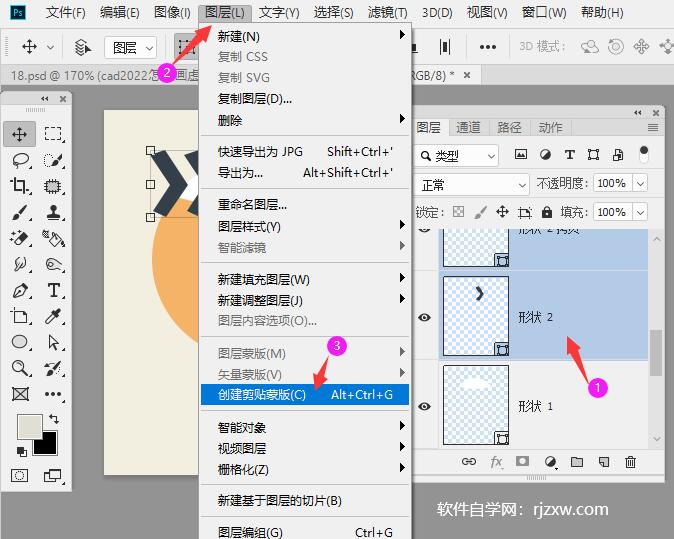
Task: Toggle lock position icon
Action: point(502,212)
